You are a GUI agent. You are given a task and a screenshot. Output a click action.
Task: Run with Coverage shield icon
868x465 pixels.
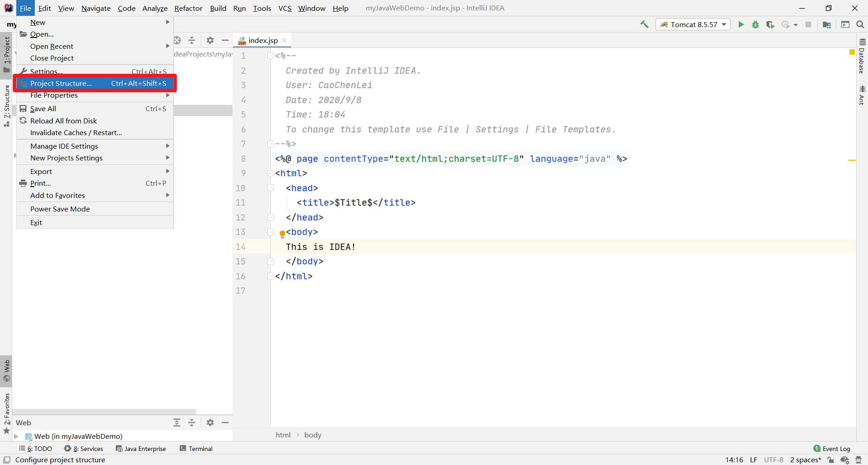pos(770,24)
